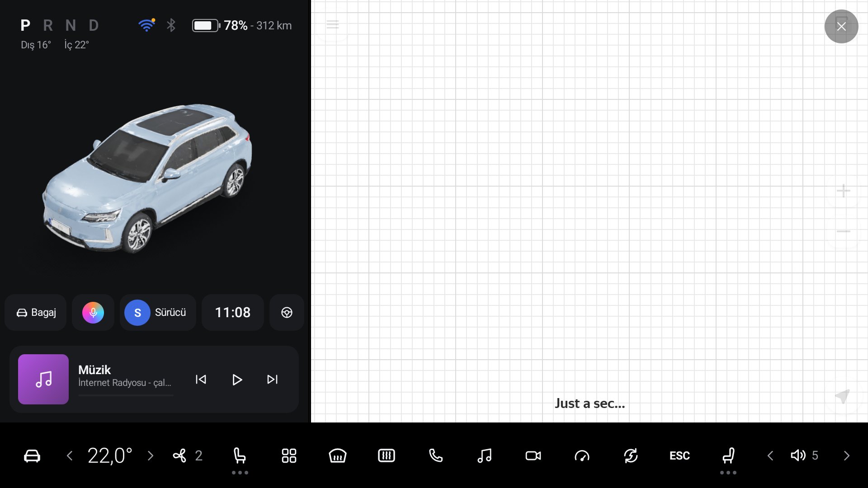Raise volume with the right chevron
This screenshot has height=488, width=868.
pyautogui.click(x=846, y=455)
